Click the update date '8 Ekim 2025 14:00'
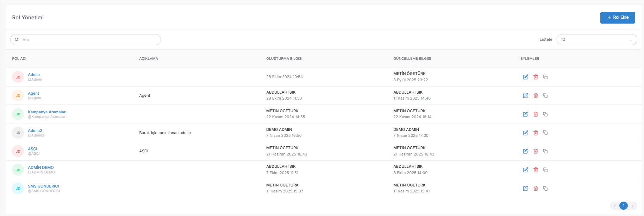644x216 pixels. tap(411, 173)
